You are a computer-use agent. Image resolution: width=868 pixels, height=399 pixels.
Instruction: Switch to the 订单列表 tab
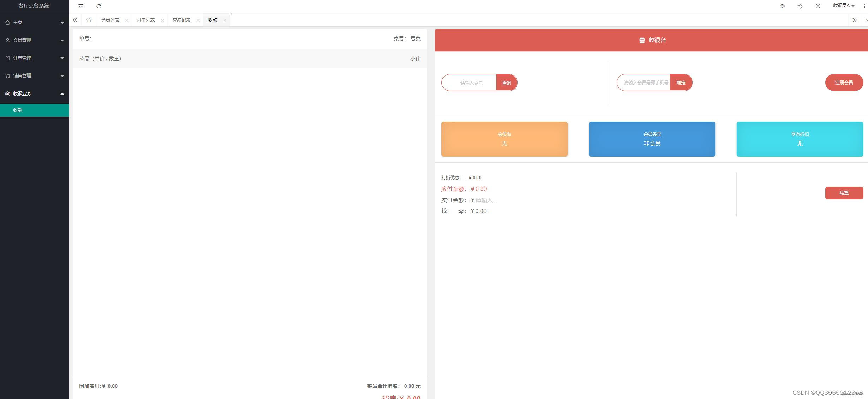[x=146, y=20]
